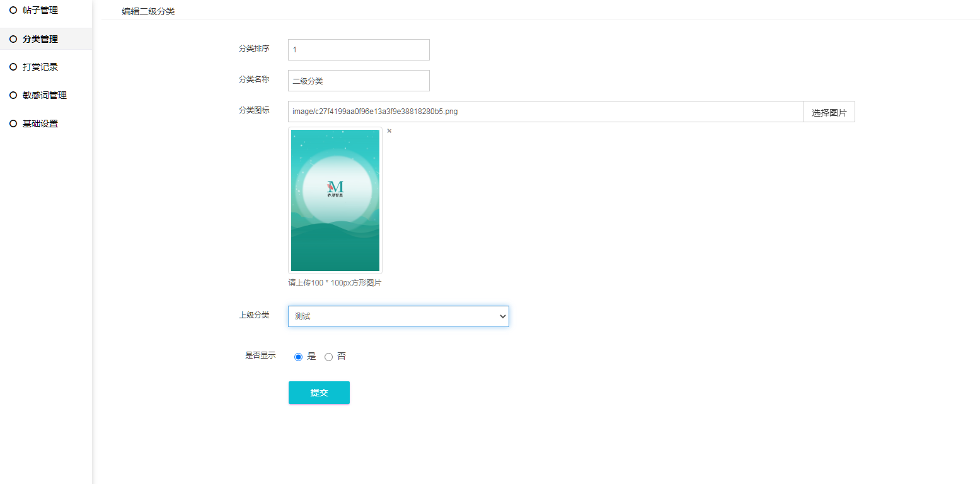Click the circle icon beside 帖子管理
980x484 pixels.
point(13,10)
